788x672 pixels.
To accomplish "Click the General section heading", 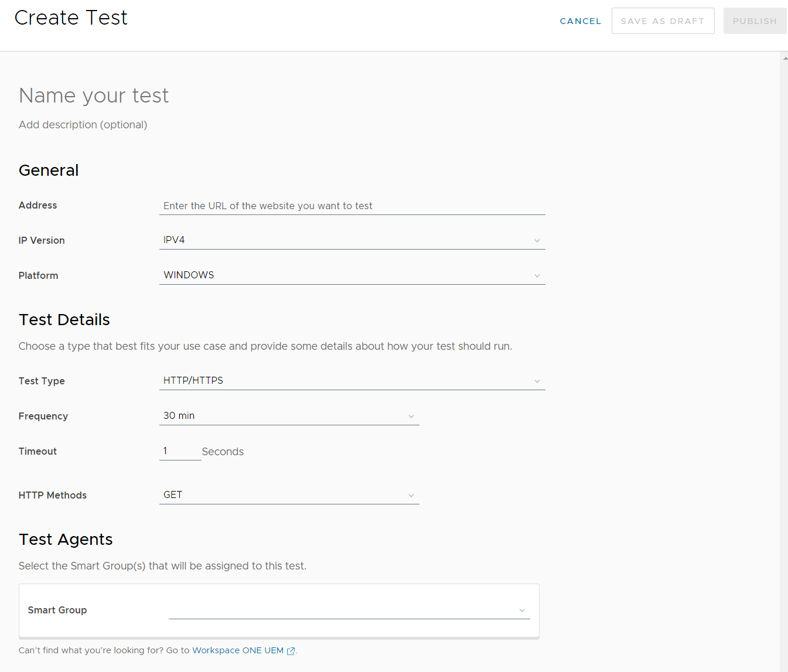I will point(49,170).
